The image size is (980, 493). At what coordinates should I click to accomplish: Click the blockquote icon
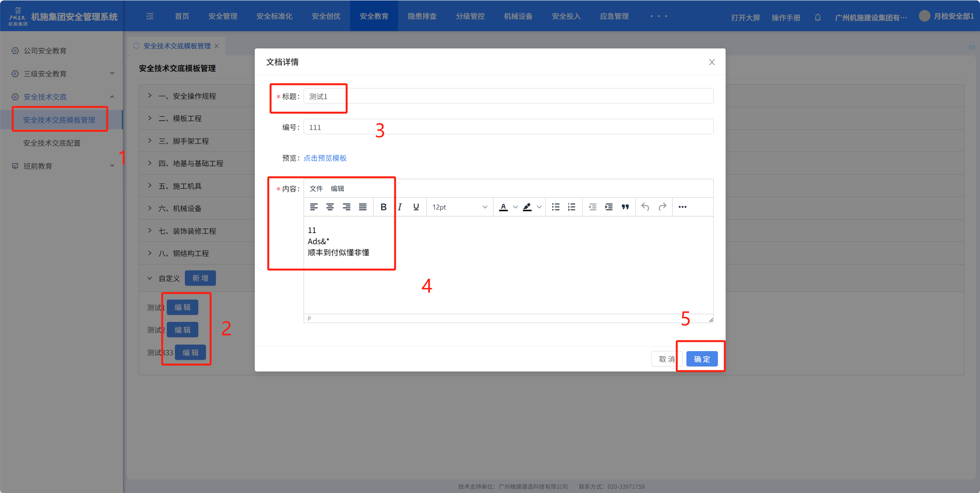(625, 207)
